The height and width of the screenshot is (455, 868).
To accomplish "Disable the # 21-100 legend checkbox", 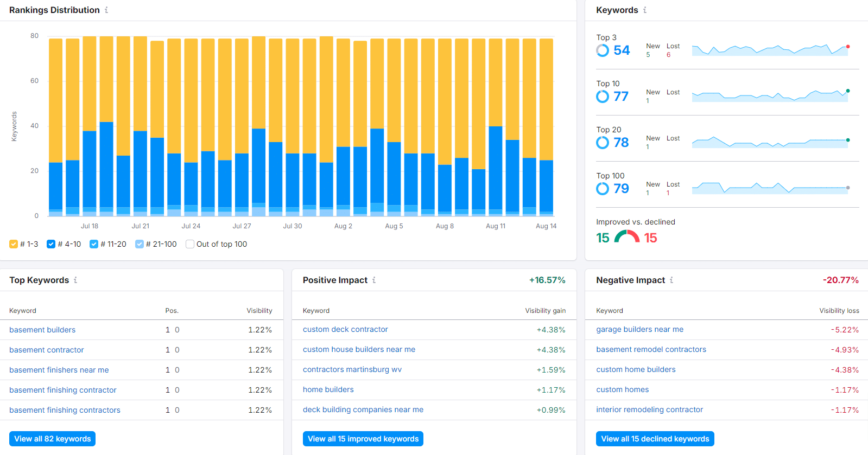I will 140,244.
